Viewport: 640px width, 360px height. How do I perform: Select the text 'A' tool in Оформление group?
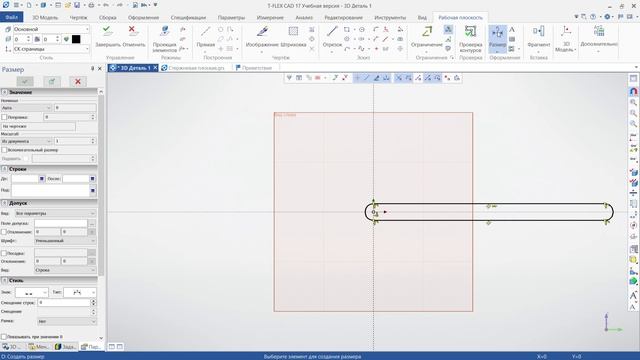(512, 30)
